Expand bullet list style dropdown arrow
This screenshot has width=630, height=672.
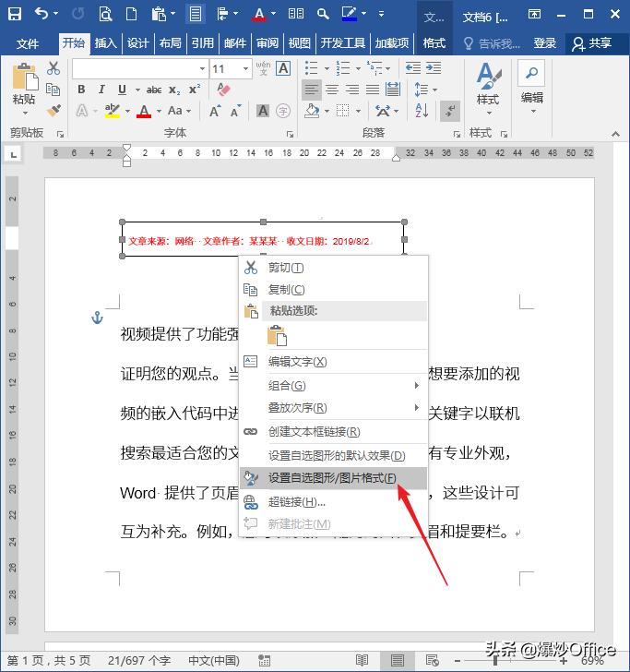pos(327,68)
